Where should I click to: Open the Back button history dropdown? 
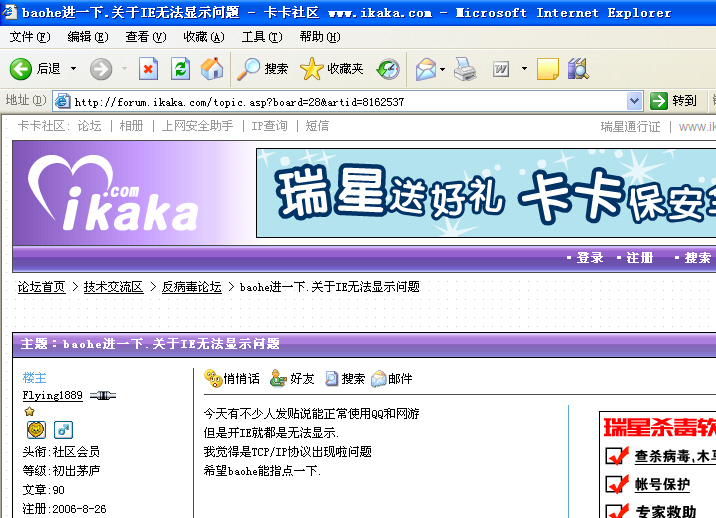[73, 69]
